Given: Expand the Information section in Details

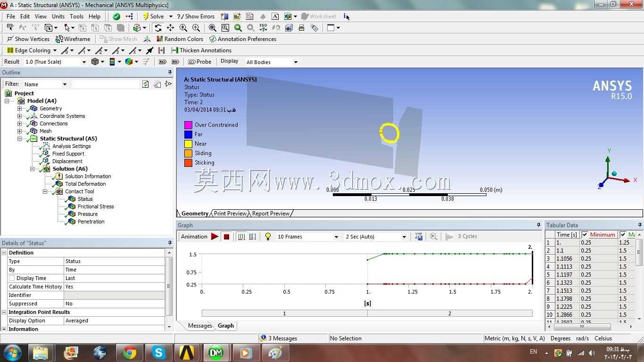Looking at the screenshot, I should point(4,329).
